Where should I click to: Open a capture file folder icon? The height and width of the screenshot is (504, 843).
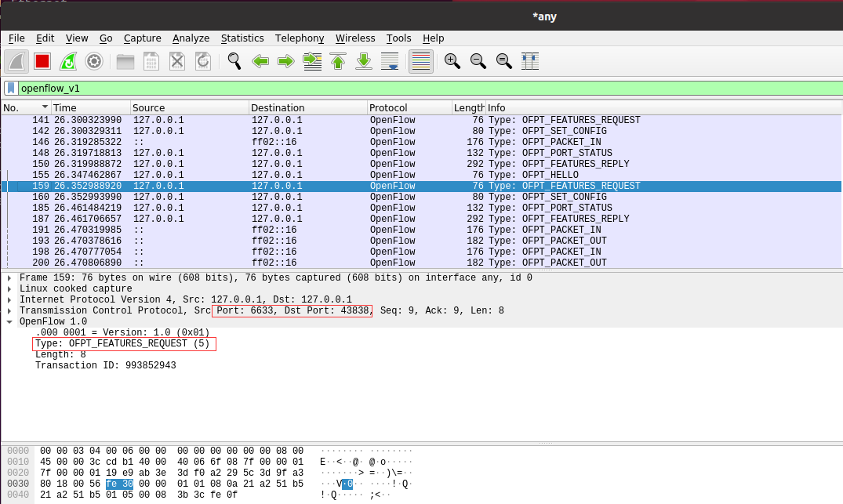tap(125, 61)
